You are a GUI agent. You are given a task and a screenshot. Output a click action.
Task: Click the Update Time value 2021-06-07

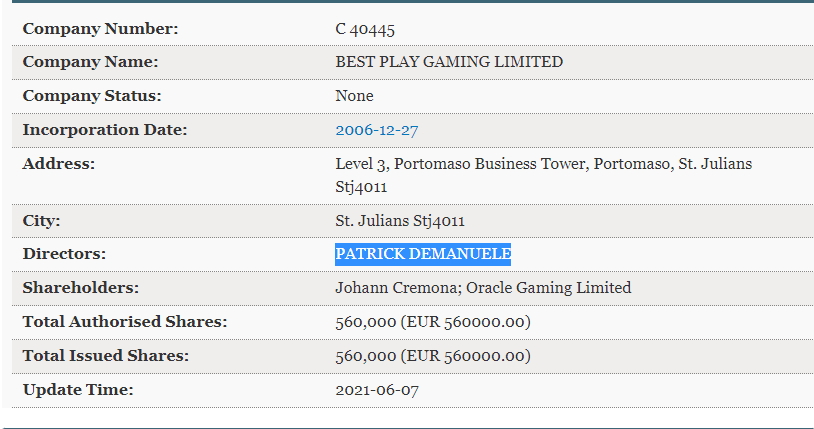[x=377, y=390]
